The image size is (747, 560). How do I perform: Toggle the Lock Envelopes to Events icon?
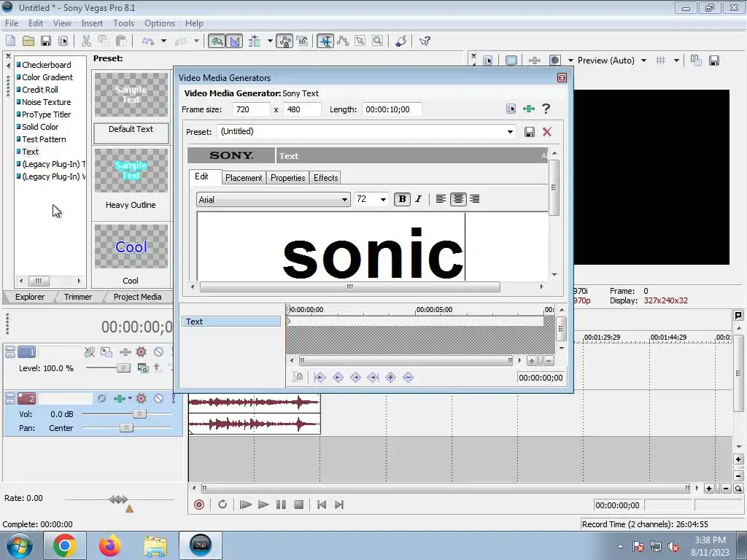point(303,41)
